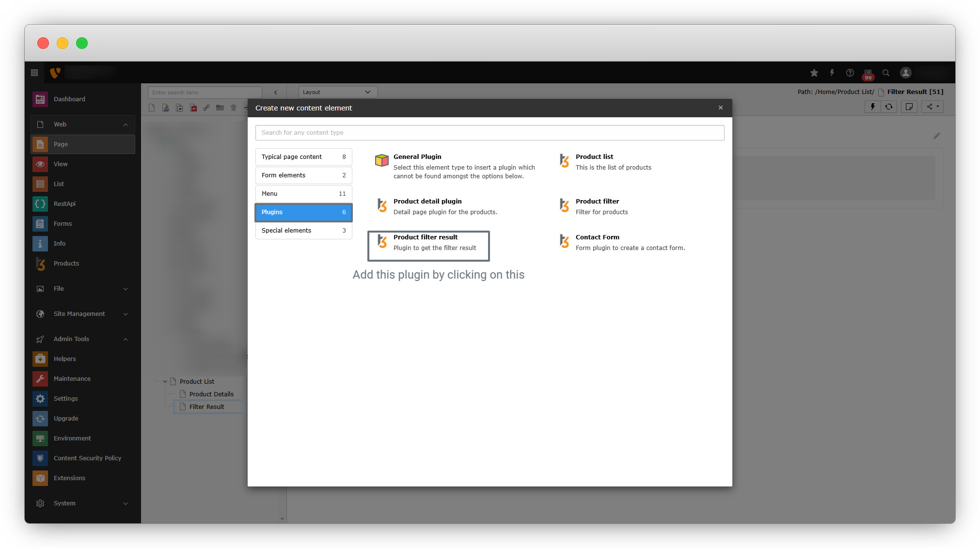Open the Dashboard module icon
980x548 pixels.
[x=40, y=99]
